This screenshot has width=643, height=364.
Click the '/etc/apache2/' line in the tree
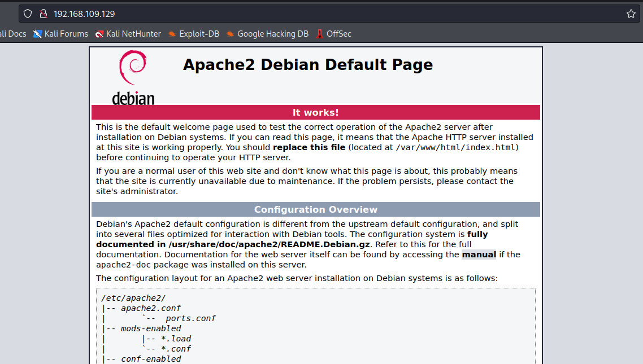(133, 298)
